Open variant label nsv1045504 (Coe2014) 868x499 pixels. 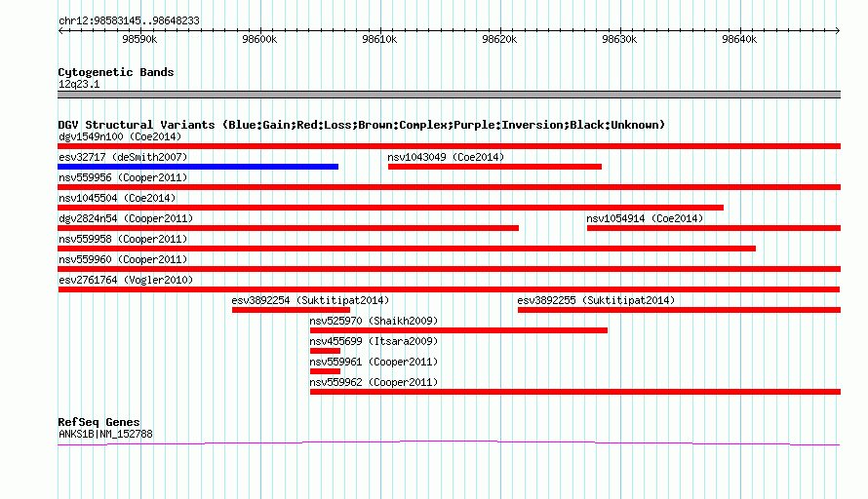(x=117, y=198)
